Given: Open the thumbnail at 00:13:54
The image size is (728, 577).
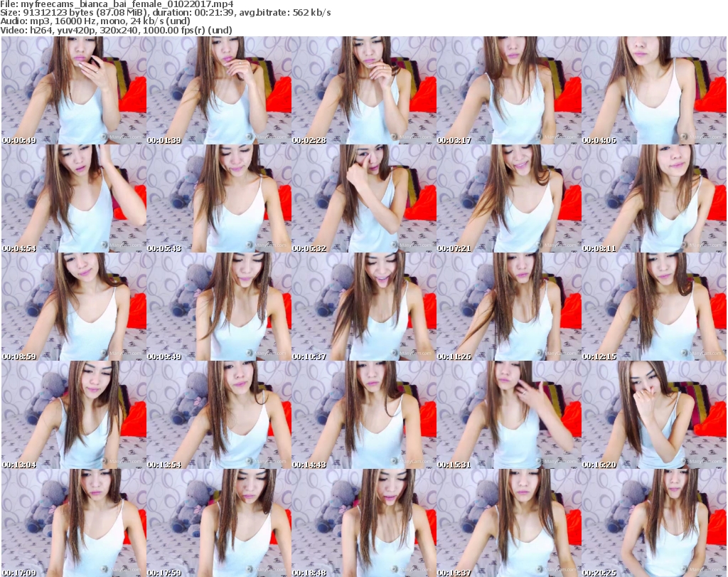Looking at the screenshot, I should pos(219,415).
